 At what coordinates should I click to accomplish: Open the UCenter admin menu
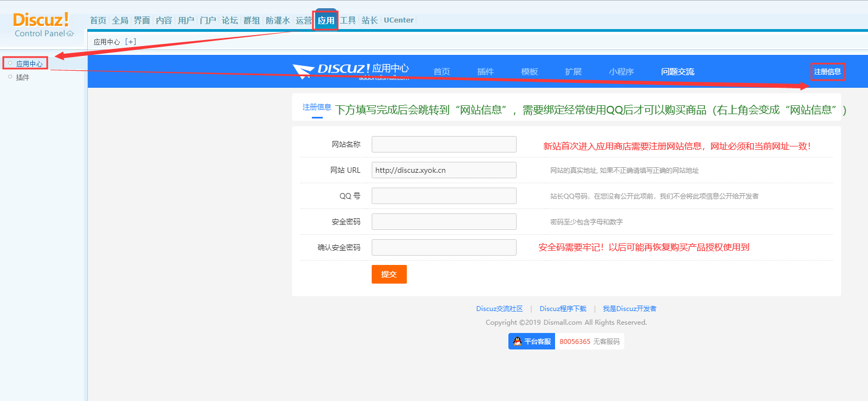(399, 20)
